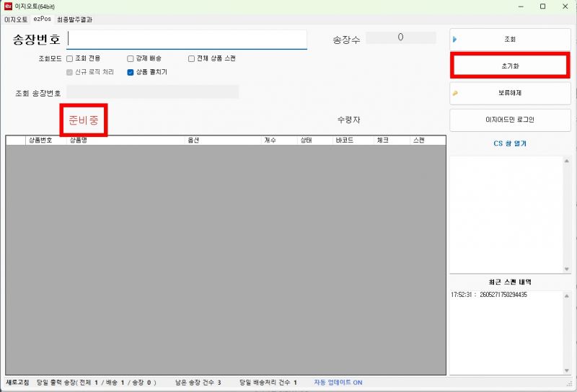Click the 최근 스캔 내역 heading
Viewport: 577px width, 392px height.
[510, 282]
